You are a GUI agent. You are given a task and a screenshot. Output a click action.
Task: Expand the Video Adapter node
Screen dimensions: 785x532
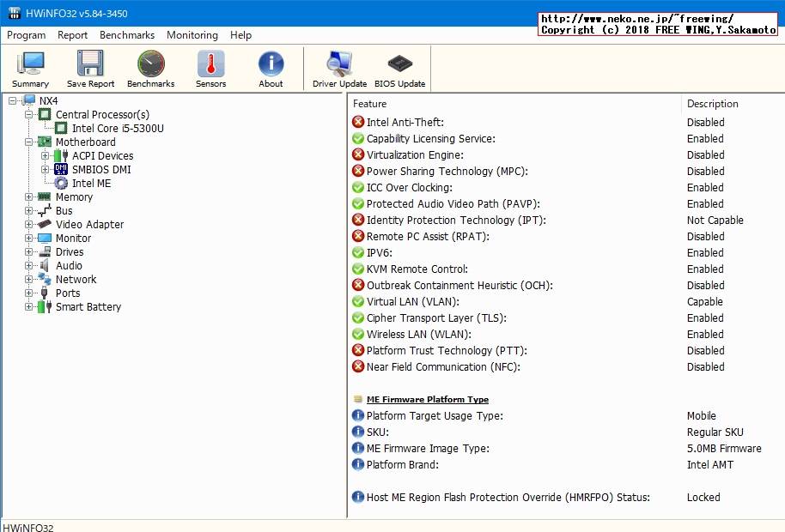29,225
